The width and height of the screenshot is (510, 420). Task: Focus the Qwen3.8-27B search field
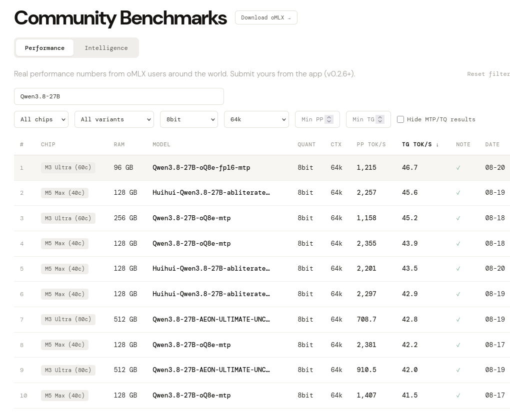tap(118, 96)
